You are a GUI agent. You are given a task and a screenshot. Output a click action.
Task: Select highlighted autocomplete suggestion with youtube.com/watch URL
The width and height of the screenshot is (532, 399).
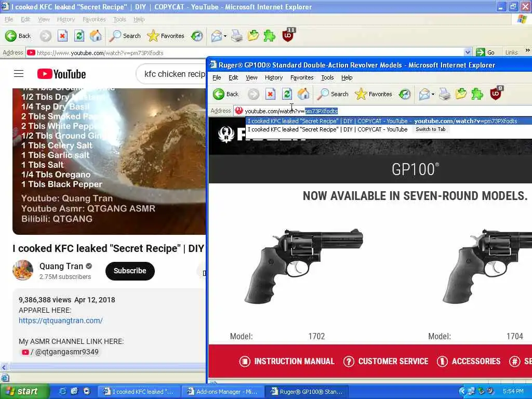pos(389,121)
